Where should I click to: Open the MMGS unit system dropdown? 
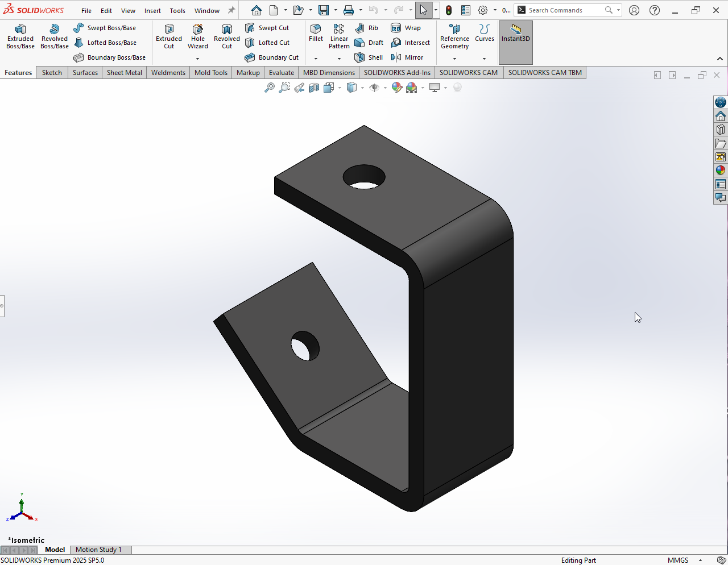pyautogui.click(x=700, y=560)
